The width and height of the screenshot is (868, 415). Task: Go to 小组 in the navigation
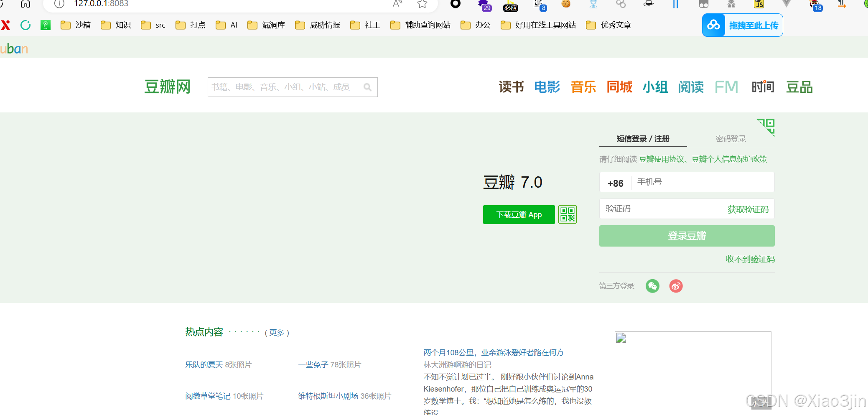(x=655, y=87)
